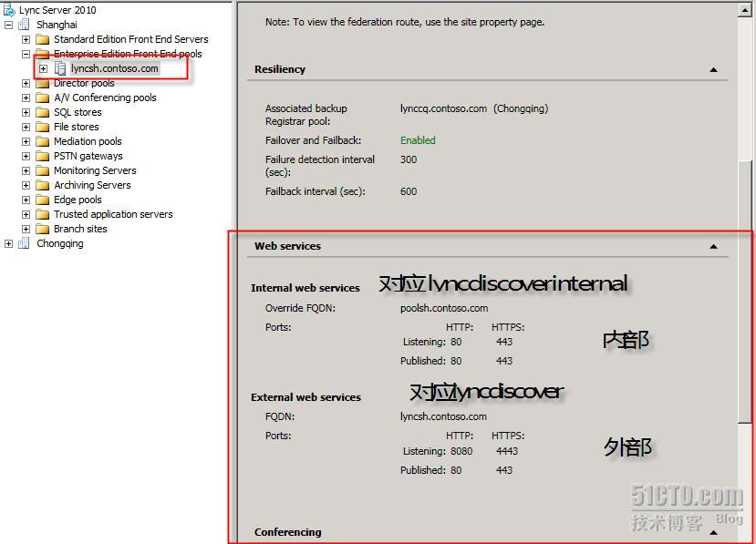
Task: Click the A/V Conferencing pools folder icon
Action: [43, 98]
